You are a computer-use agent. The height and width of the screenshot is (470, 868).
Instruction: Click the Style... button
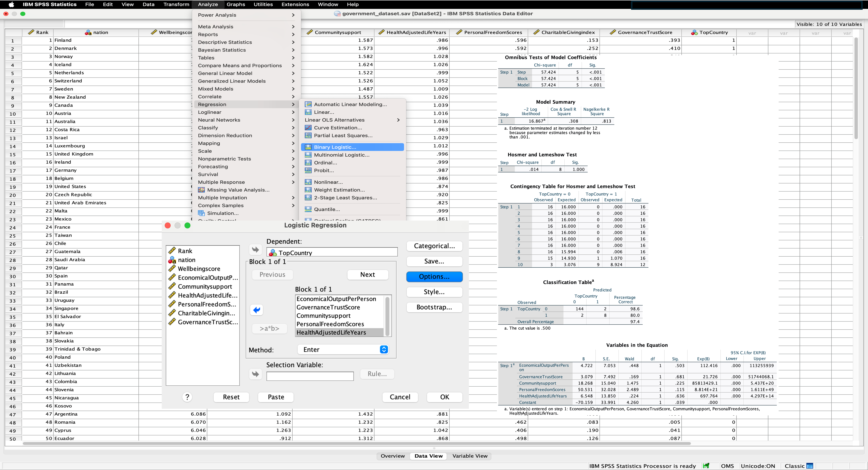(434, 292)
